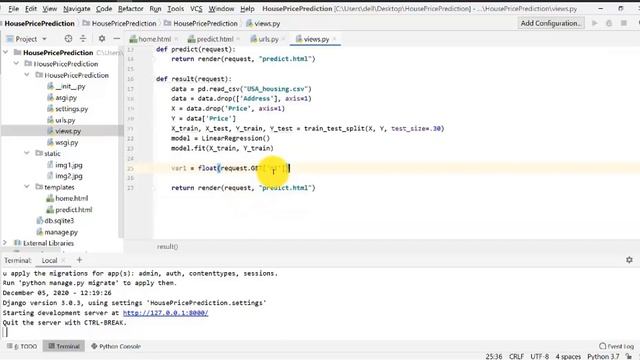The height and width of the screenshot is (360, 640).
Task: Open the Python Console tool window
Action: click(116, 346)
